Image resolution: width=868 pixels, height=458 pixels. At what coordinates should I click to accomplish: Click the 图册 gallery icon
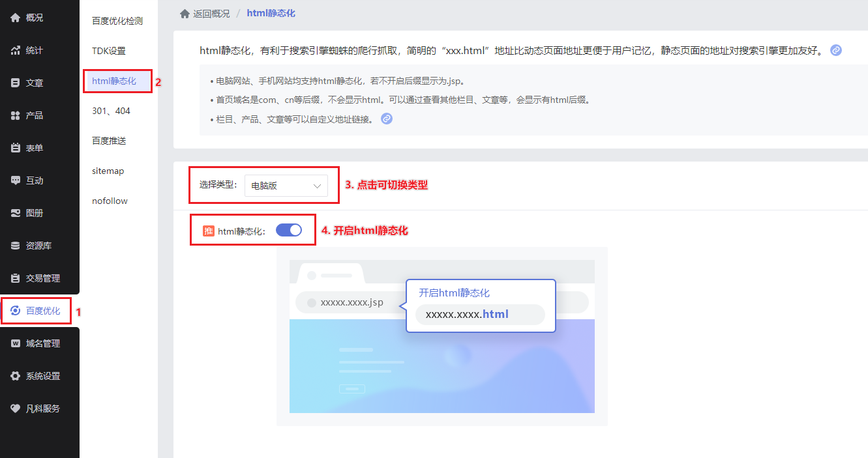click(16, 213)
